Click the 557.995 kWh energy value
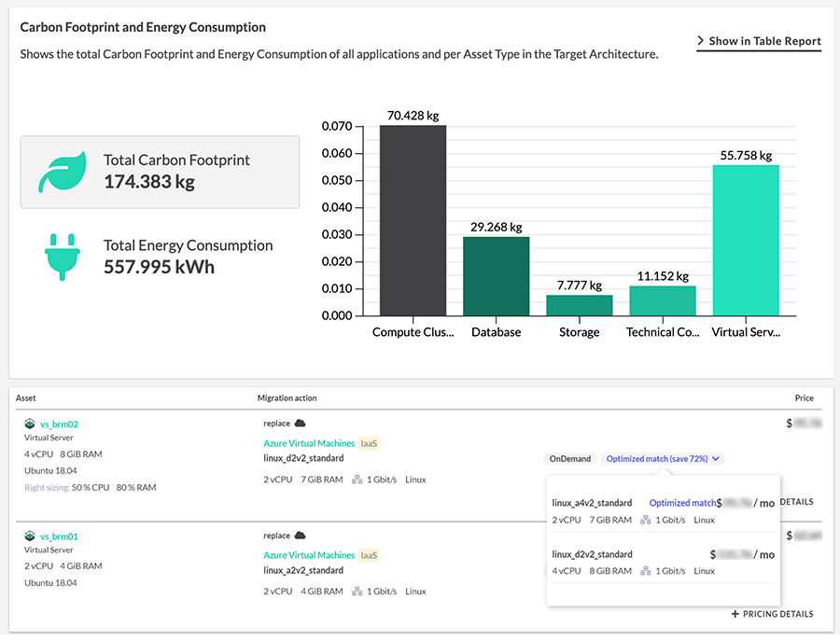This screenshot has width=840, height=641. click(x=159, y=267)
